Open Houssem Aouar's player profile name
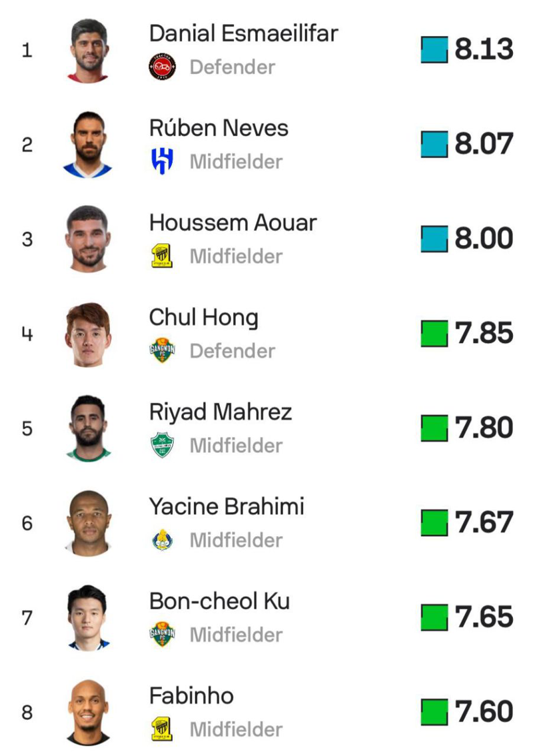The image size is (533, 756). (233, 222)
